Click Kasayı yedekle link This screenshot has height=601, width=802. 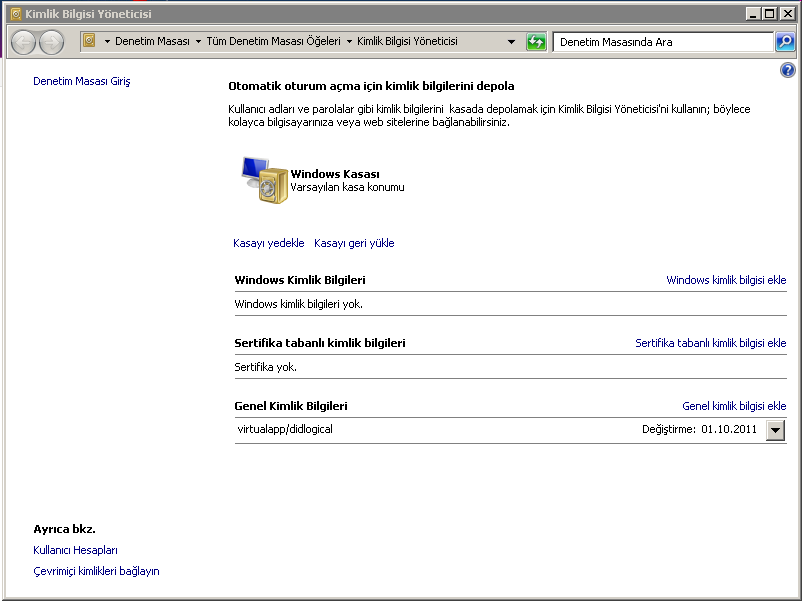click(269, 243)
